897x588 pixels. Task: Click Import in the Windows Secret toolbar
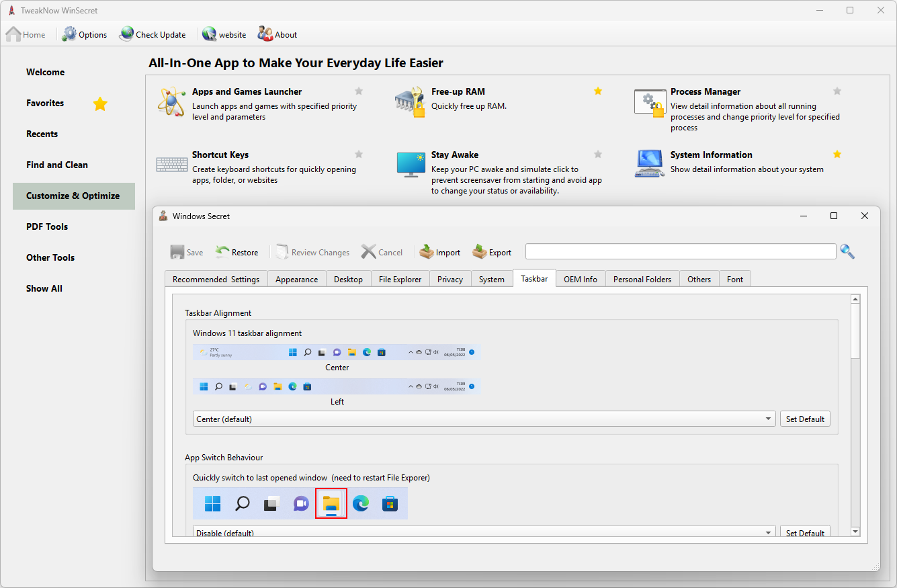click(440, 252)
